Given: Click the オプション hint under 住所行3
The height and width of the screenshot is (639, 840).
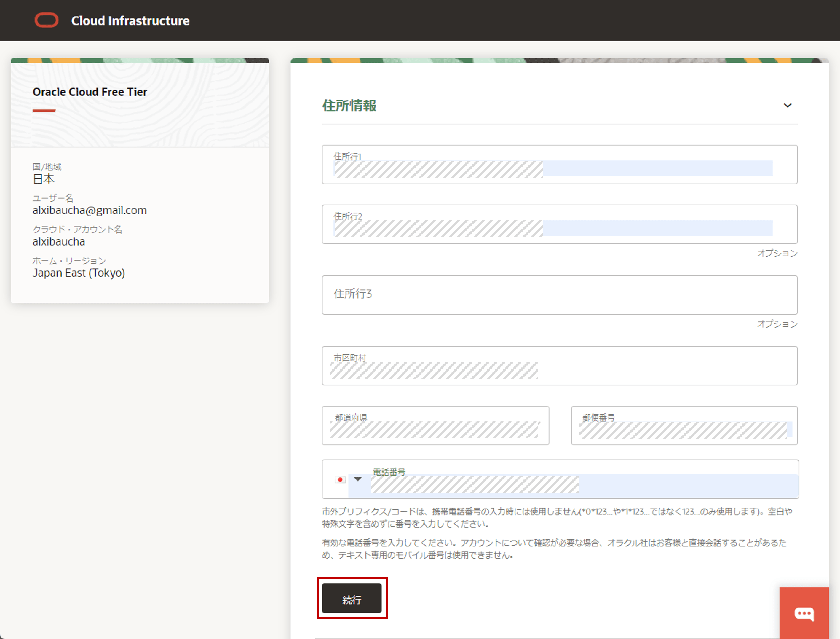Looking at the screenshot, I should click(777, 324).
